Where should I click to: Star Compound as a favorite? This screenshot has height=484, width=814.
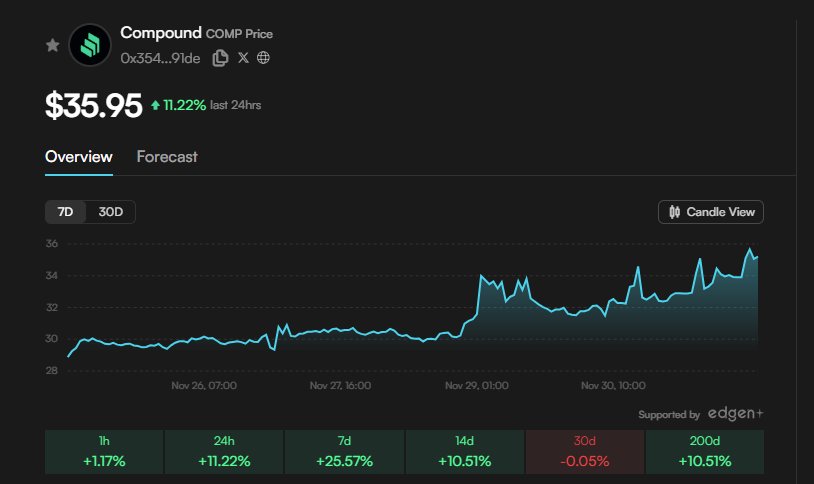click(x=52, y=46)
